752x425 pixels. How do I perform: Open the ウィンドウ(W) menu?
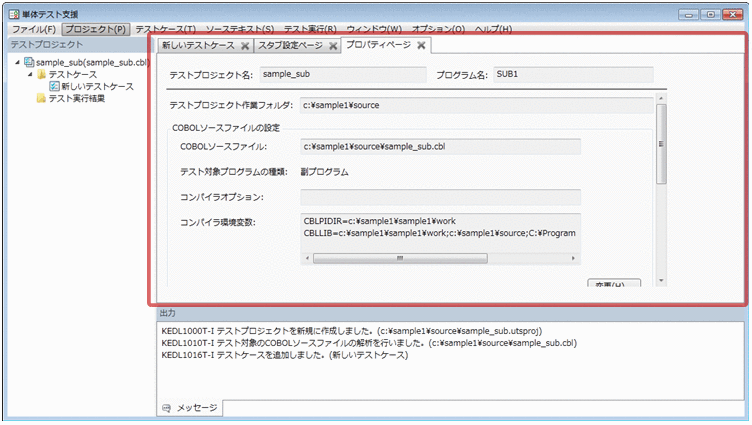point(374,29)
